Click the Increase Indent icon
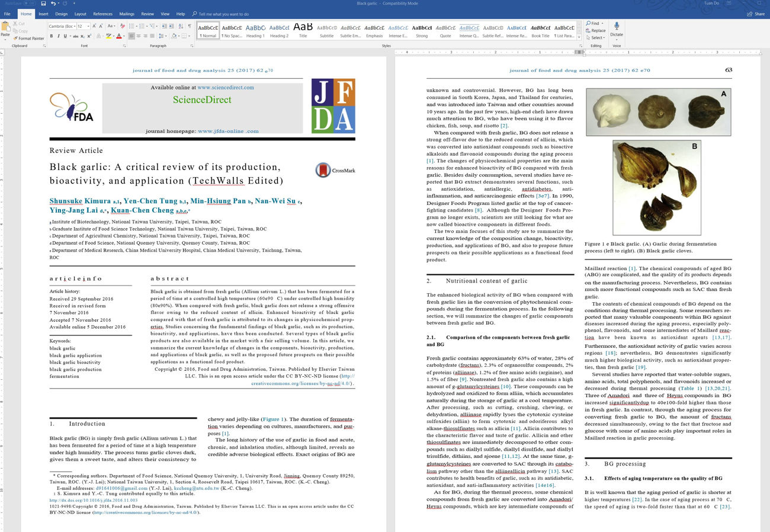This screenshot has width=770, height=532. click(x=171, y=26)
